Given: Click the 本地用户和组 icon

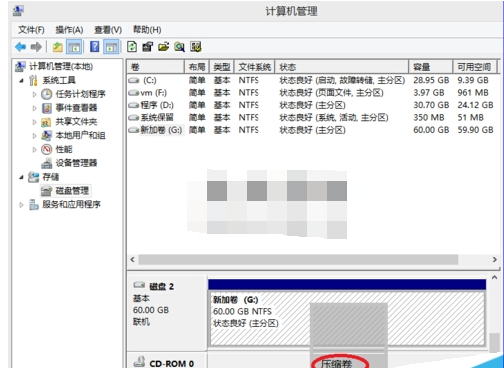Looking at the screenshot, I should click(46, 136).
